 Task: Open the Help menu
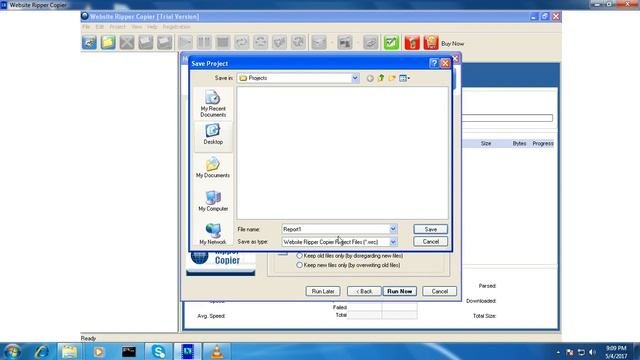[x=152, y=27]
